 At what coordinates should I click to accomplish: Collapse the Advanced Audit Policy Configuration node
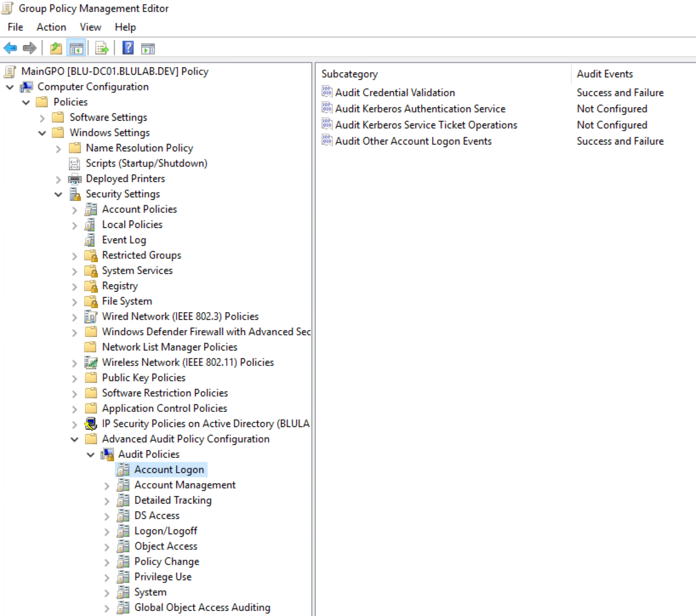point(74,439)
